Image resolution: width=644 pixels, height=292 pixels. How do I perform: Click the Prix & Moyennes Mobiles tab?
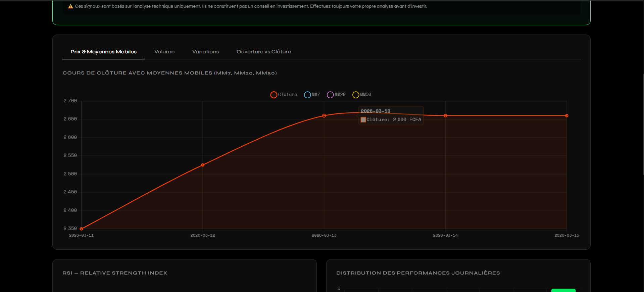click(x=103, y=52)
